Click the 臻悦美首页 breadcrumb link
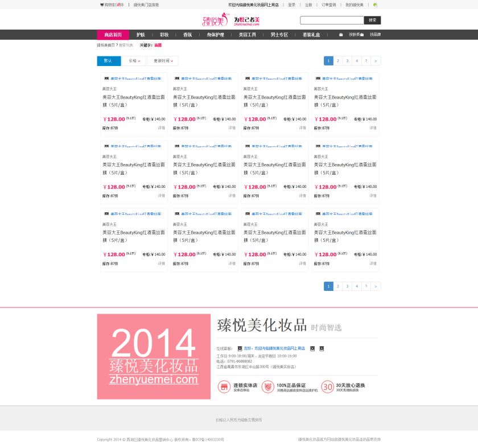Image resolution: width=478 pixels, height=448 pixels. (106, 45)
